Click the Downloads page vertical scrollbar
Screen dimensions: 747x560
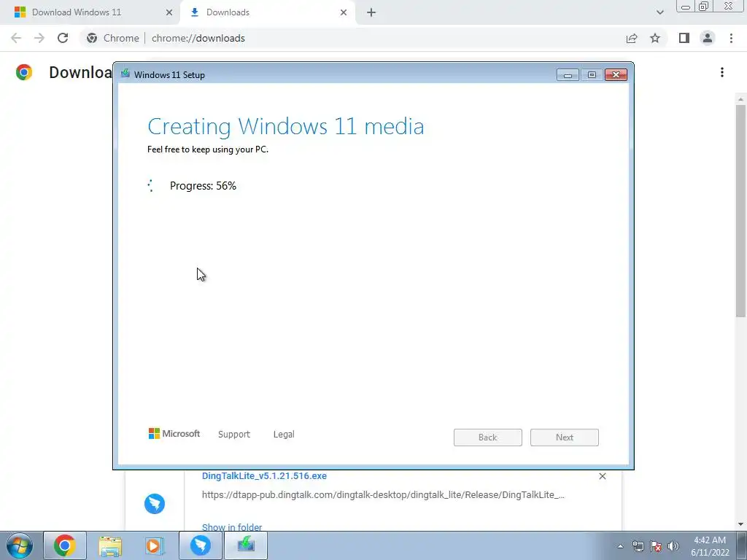(740, 211)
